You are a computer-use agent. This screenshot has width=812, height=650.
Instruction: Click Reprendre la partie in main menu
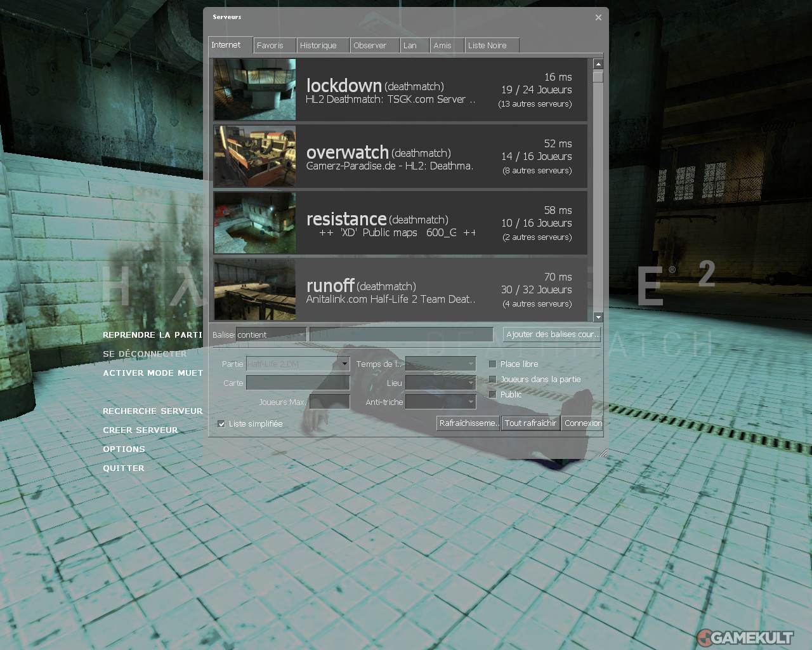153,335
